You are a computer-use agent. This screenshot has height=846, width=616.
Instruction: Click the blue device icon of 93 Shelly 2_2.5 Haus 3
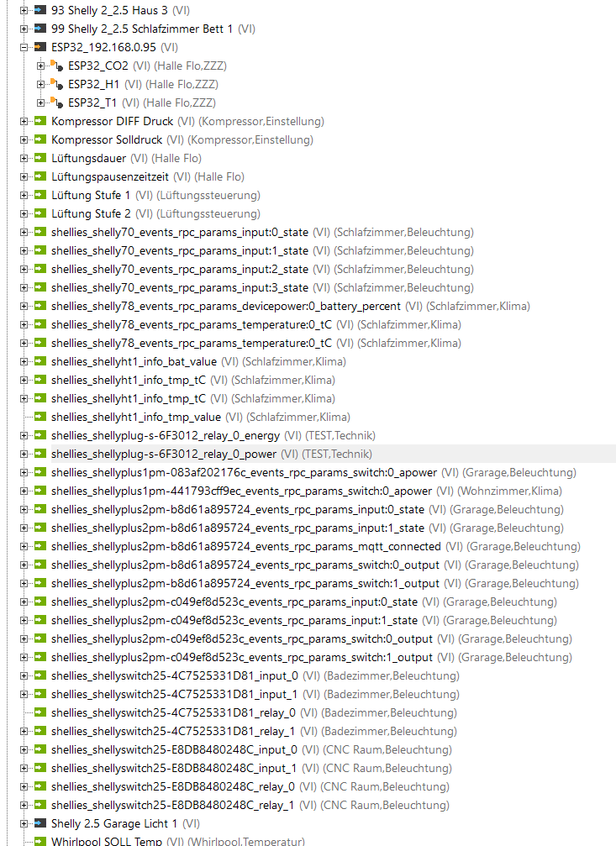click(x=40, y=10)
